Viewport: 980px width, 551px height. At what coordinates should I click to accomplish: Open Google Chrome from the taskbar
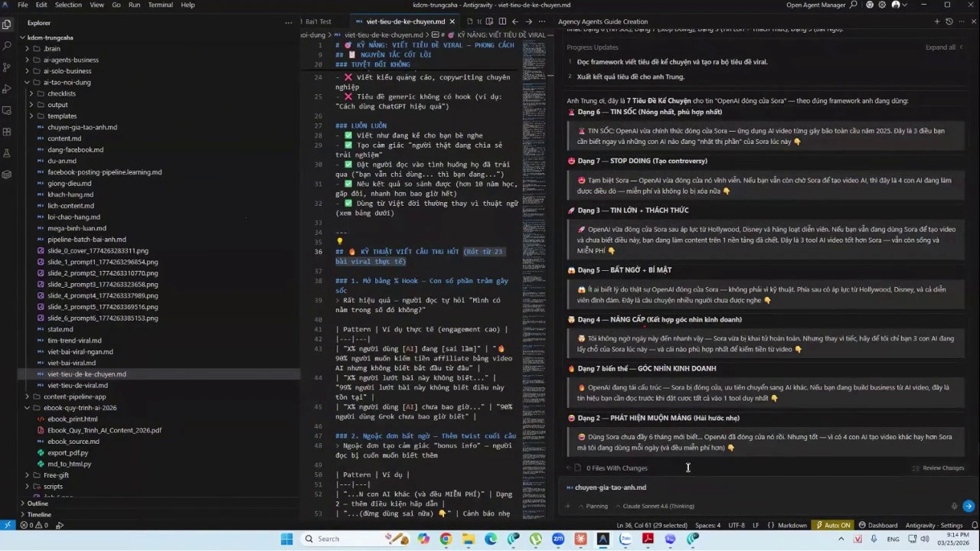pos(446,540)
